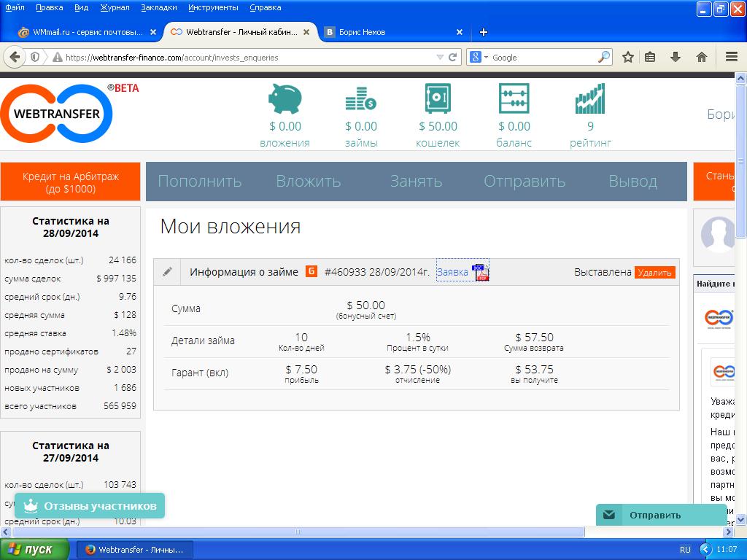
Task: Click the Вывод navigation button
Action: 632,181
